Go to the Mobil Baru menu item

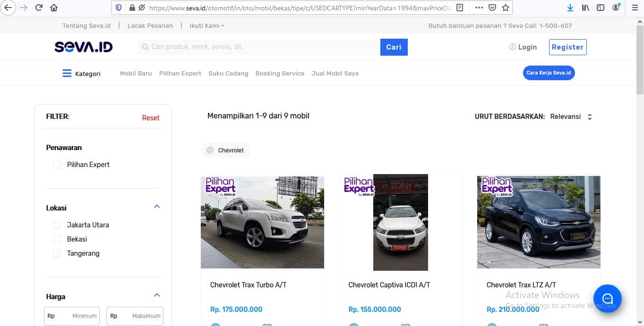pyautogui.click(x=136, y=74)
